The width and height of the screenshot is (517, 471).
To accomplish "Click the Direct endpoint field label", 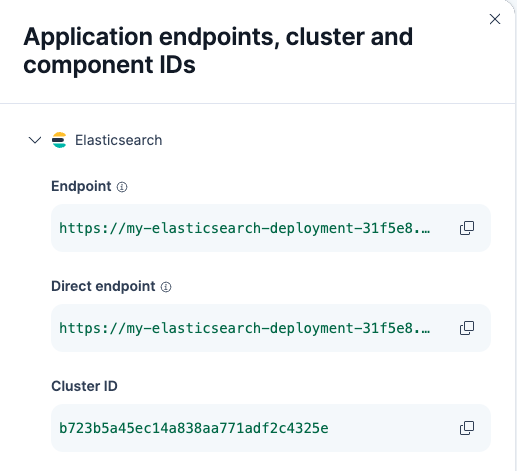I will [x=103, y=286].
